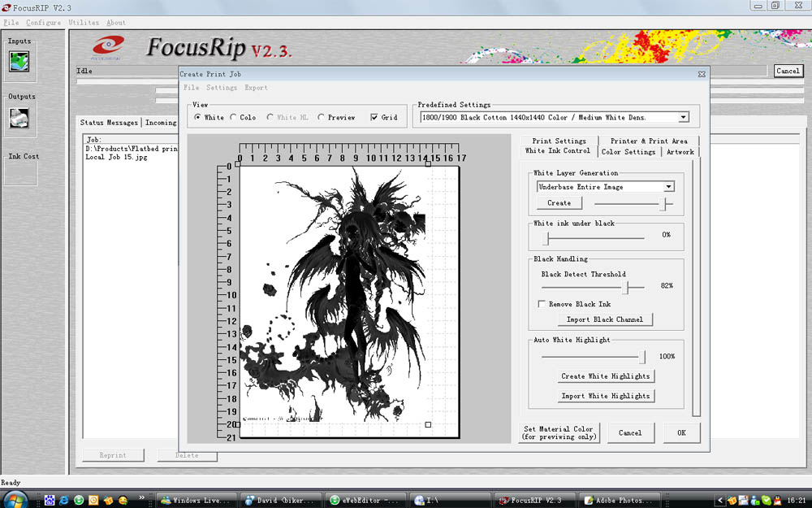Launch Internet Explorer from quick launch
Viewport: 812px width, 508px height.
point(64,500)
